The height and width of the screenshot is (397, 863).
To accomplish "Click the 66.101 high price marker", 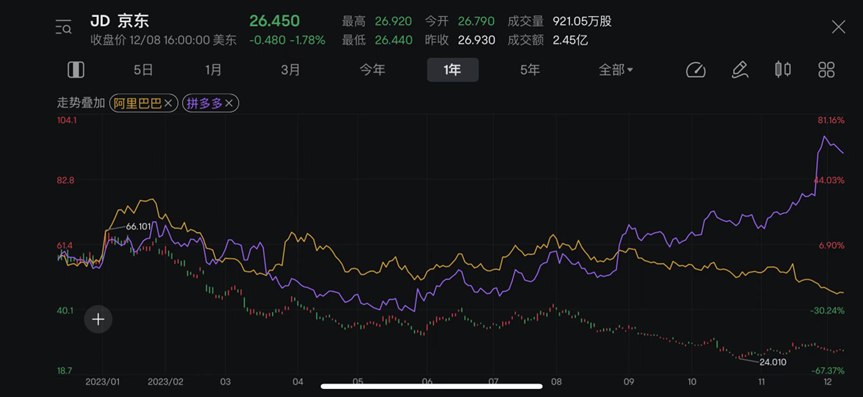I will (139, 226).
